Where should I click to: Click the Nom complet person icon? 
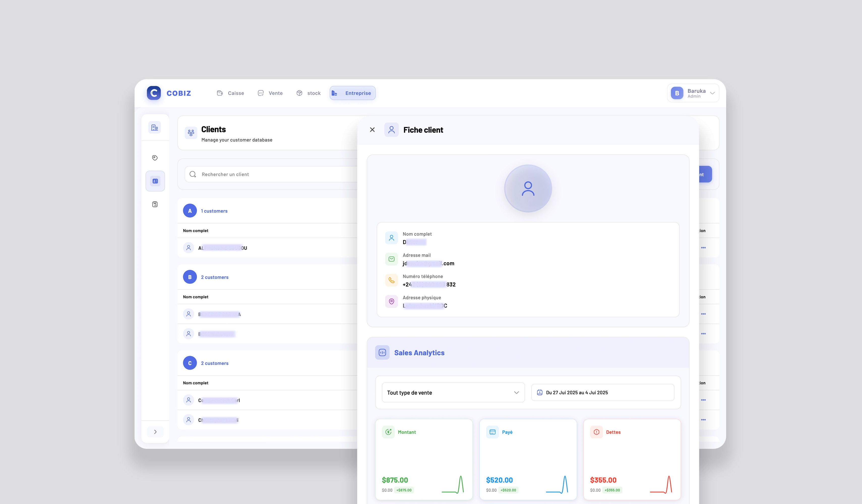[x=391, y=238]
